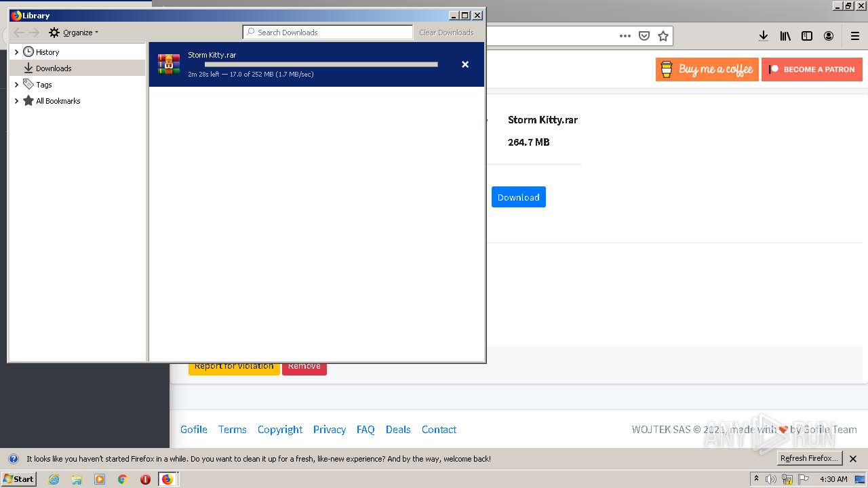Open the Privacy footer link

[x=330, y=430]
